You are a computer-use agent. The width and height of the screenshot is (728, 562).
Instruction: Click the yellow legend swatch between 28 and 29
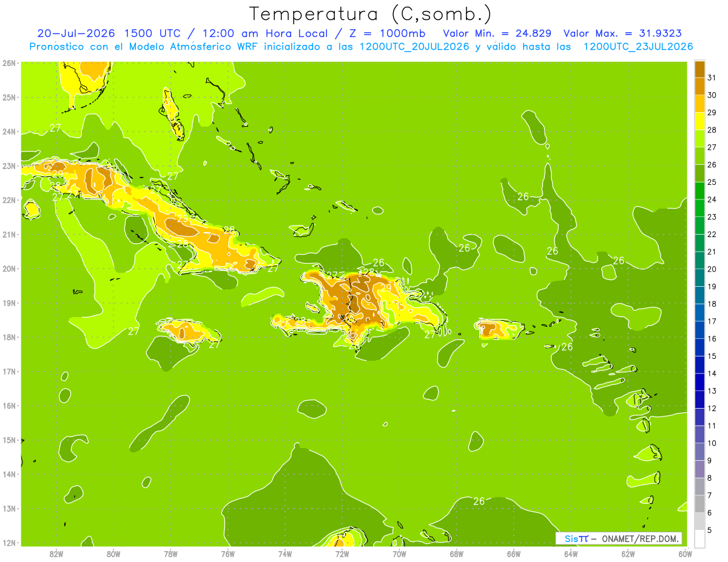click(699, 121)
